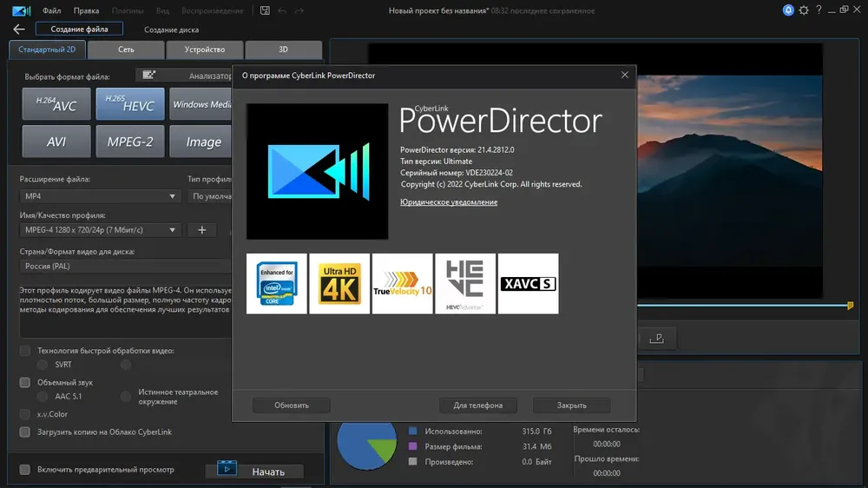
Task: Enable Включить предварительный просмотр checkbox
Action: pyautogui.click(x=25, y=470)
